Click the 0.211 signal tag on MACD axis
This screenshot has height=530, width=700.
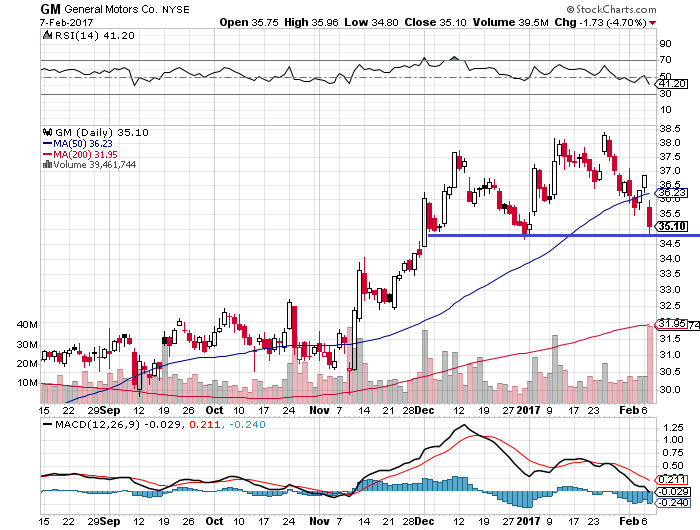click(x=671, y=480)
